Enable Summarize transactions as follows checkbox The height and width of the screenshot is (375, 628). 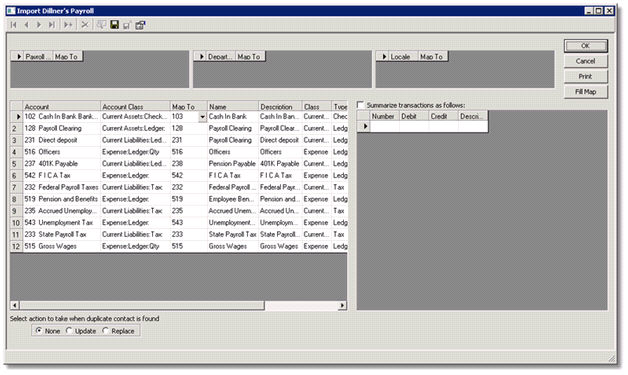pyautogui.click(x=360, y=105)
